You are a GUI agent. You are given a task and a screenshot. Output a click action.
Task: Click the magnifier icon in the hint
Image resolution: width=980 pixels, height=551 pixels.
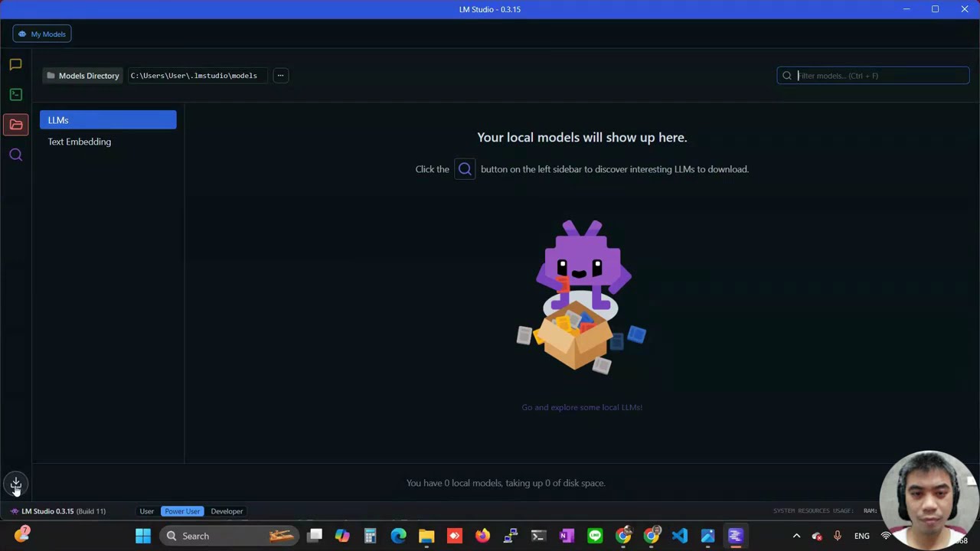point(465,169)
